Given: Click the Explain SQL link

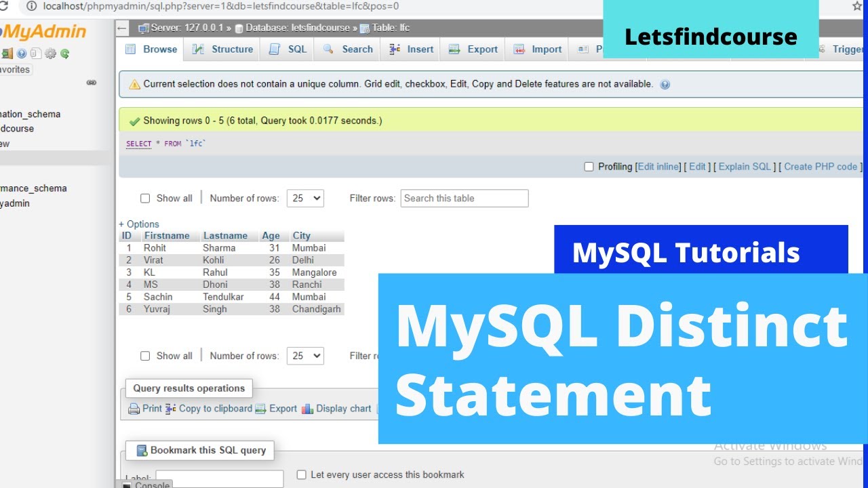Looking at the screenshot, I should click(745, 167).
